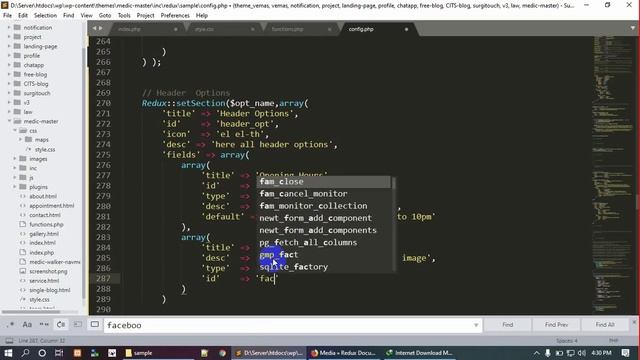Open the View menu
Screen dimensions: 640x360
click(x=87, y=16)
